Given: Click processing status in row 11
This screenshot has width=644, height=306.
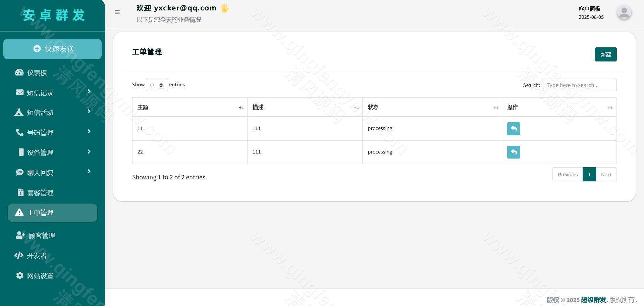Looking at the screenshot, I should point(380,128).
